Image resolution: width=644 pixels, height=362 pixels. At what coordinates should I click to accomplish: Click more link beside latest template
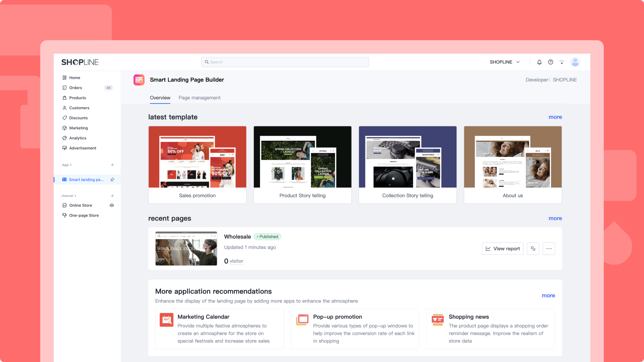coord(555,117)
